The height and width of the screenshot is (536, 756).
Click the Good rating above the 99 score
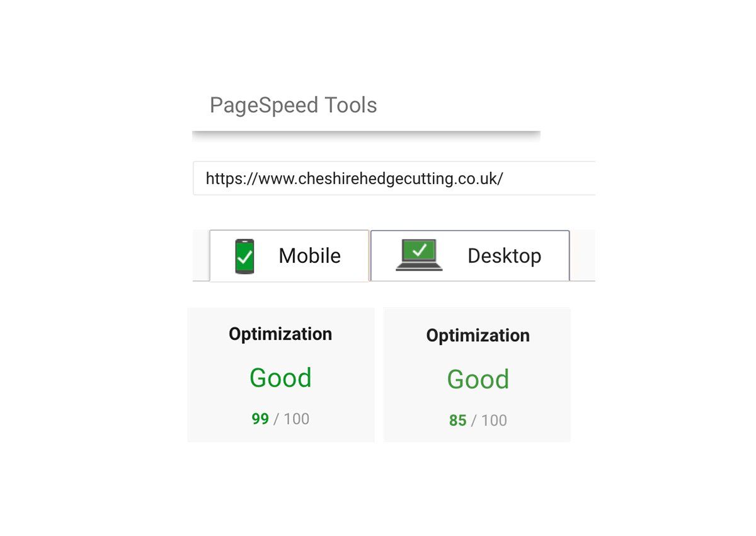280,378
